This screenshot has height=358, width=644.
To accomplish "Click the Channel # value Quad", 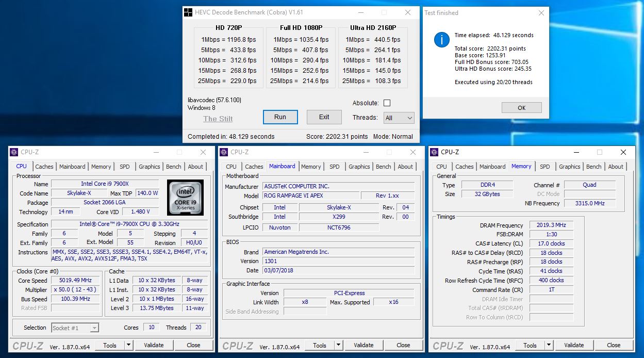I will pos(590,185).
